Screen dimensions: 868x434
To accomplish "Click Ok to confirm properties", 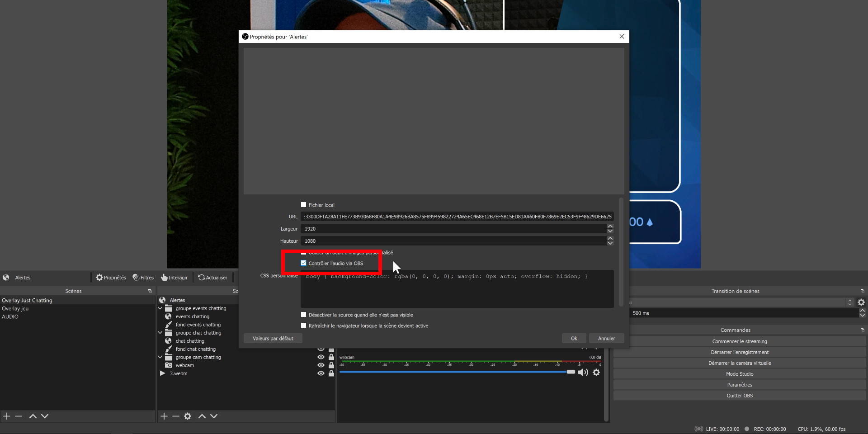I will click(x=574, y=338).
